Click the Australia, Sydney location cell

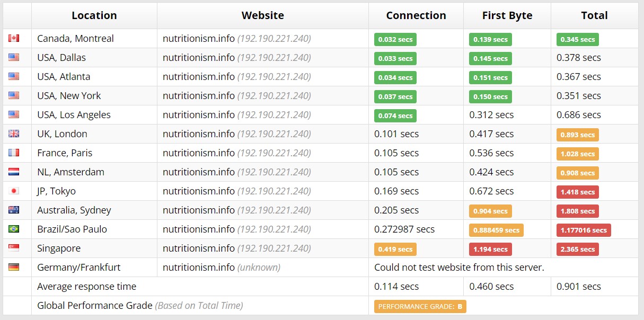coord(94,210)
